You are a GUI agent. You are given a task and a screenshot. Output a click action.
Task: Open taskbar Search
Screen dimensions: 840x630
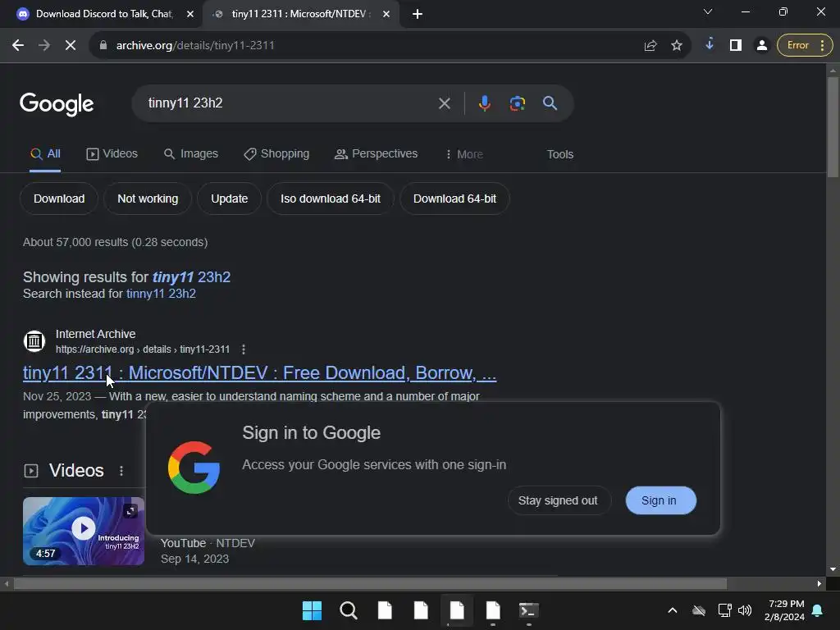coord(348,610)
